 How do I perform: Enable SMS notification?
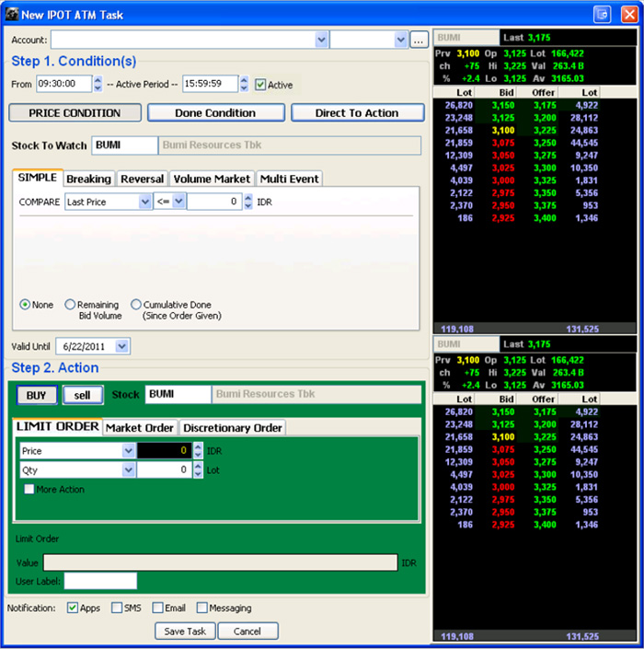click(x=117, y=608)
